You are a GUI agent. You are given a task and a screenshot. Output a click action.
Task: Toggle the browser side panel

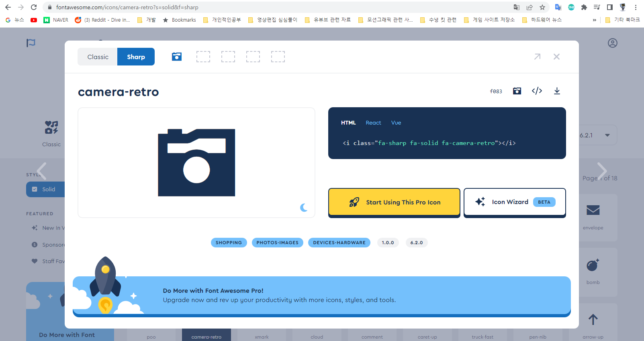point(610,7)
